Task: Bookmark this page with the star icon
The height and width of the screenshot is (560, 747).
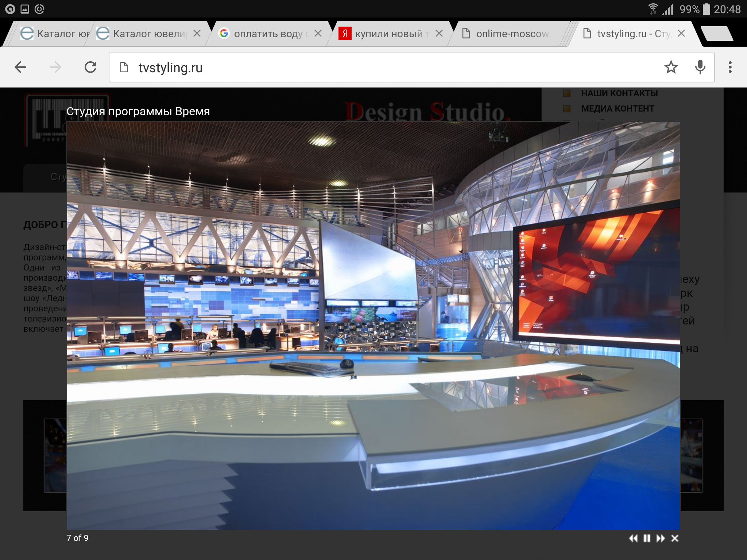Action: 671,67
